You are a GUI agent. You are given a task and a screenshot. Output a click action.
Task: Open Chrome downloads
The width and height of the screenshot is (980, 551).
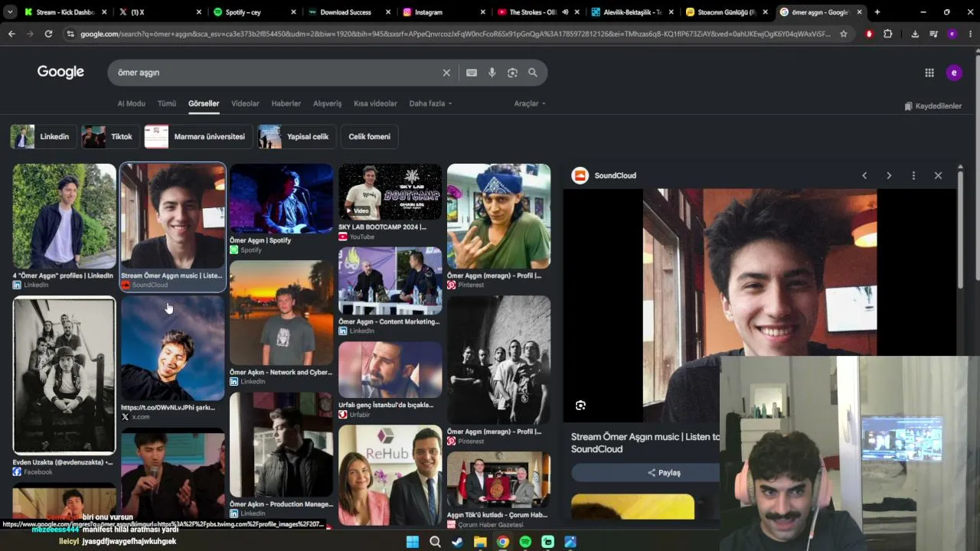click(x=915, y=34)
